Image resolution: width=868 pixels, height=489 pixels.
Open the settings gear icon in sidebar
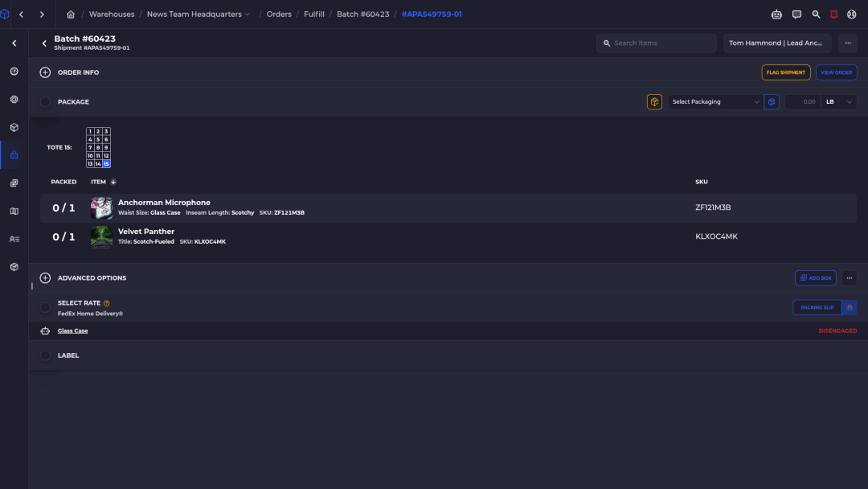click(14, 100)
